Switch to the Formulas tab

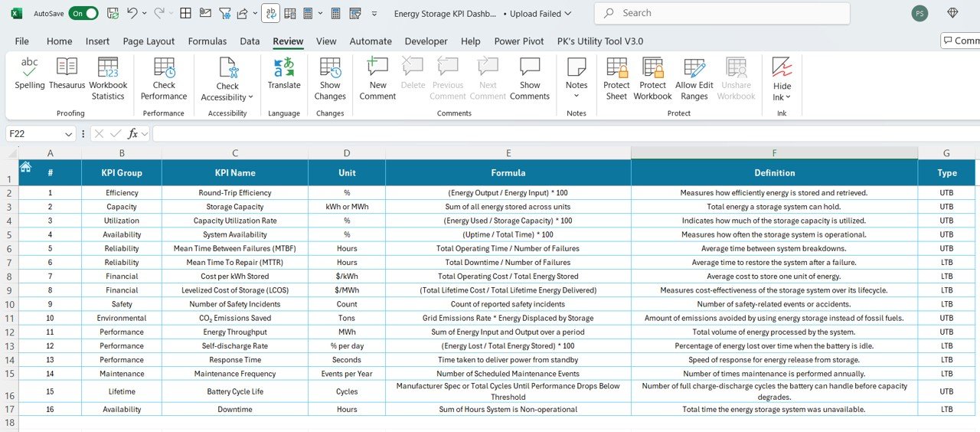pos(207,41)
